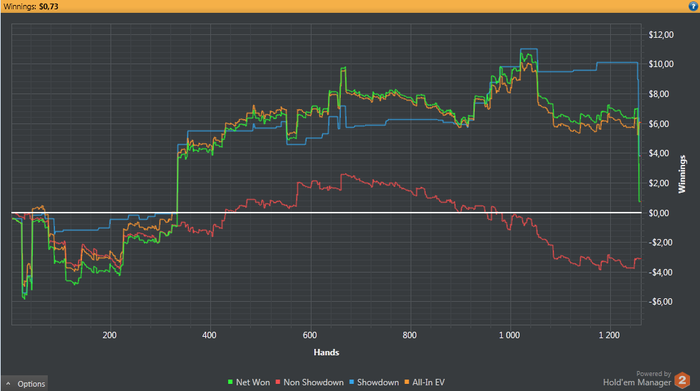
Task: Click the Winnings: $0,73 header label
Action: pos(30,6)
